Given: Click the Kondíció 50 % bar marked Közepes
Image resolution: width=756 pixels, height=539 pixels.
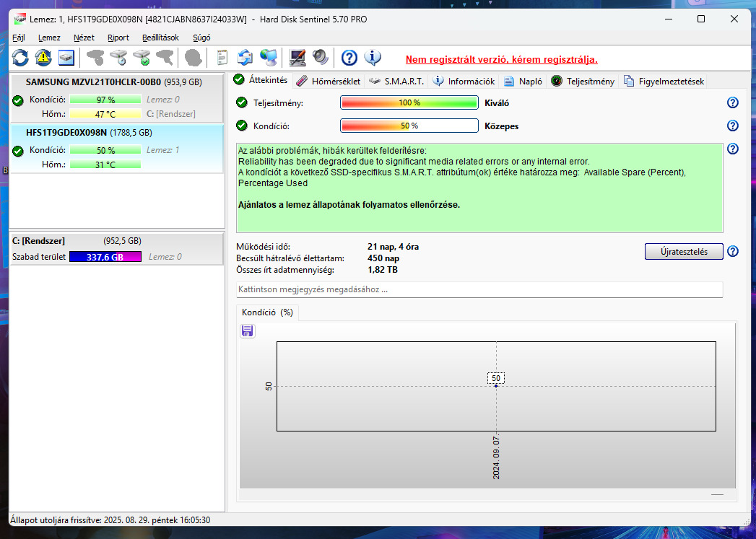Looking at the screenshot, I should tap(409, 126).
